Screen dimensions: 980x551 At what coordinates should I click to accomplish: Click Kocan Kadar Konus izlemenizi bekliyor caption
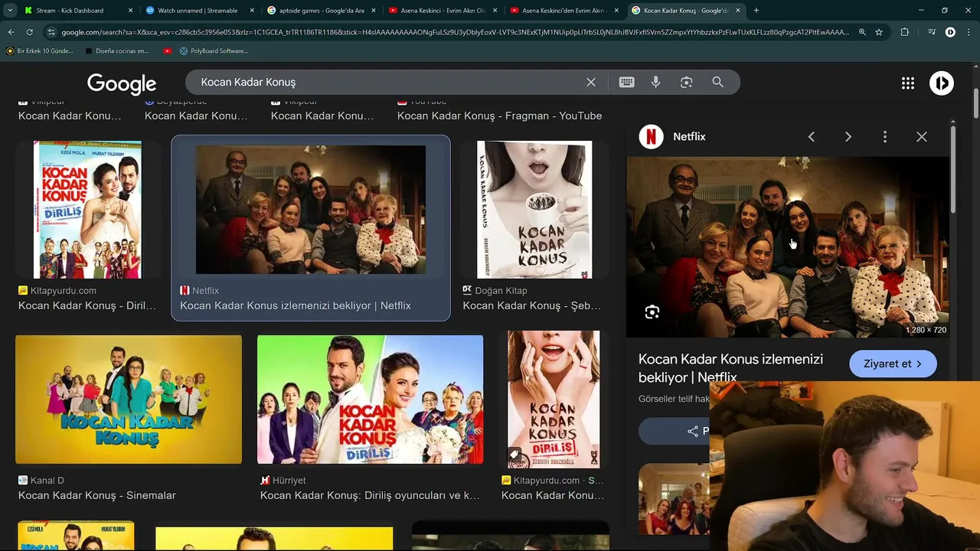(296, 305)
